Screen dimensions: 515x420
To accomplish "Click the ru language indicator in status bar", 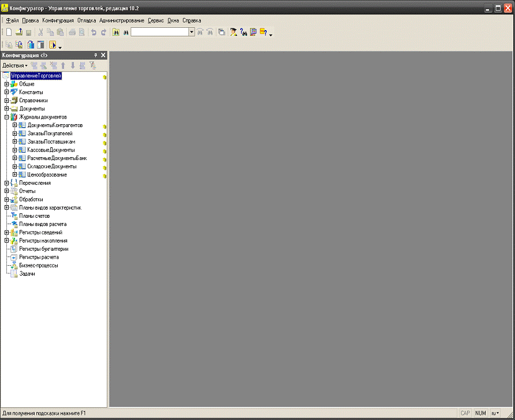I will [495, 413].
